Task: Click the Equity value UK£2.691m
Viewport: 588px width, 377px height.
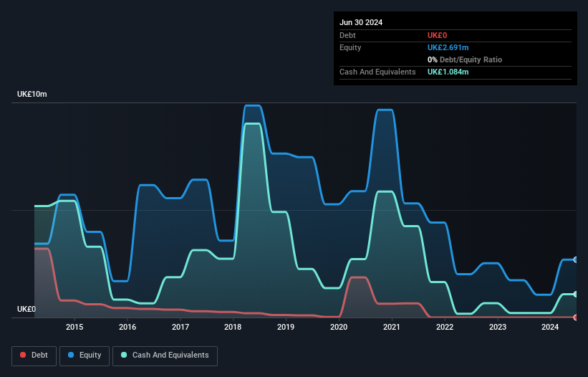Action: [448, 47]
